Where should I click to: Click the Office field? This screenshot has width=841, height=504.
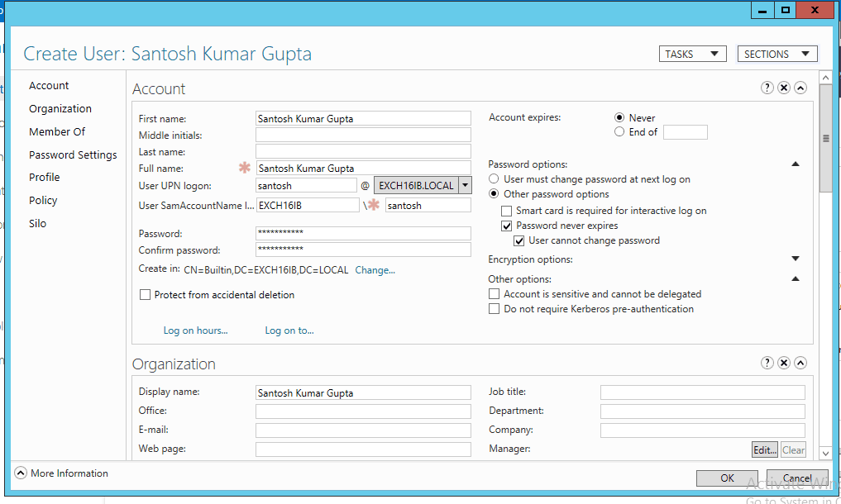point(363,411)
